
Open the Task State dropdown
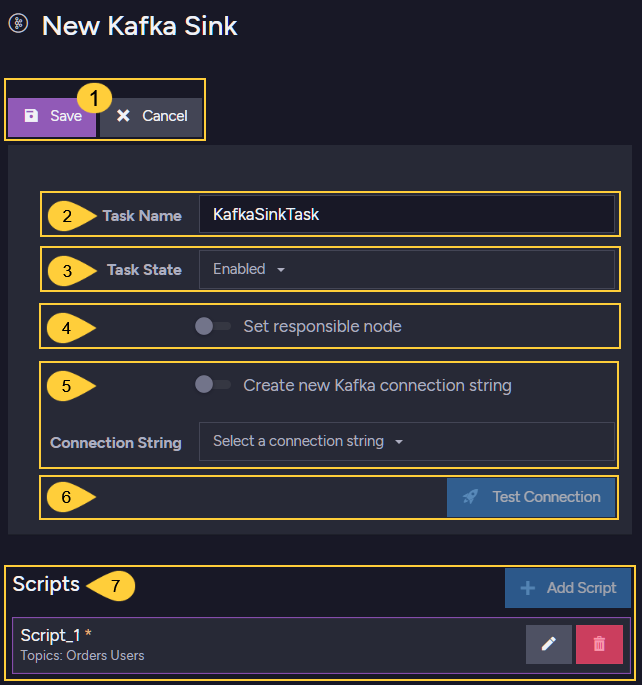point(407,269)
